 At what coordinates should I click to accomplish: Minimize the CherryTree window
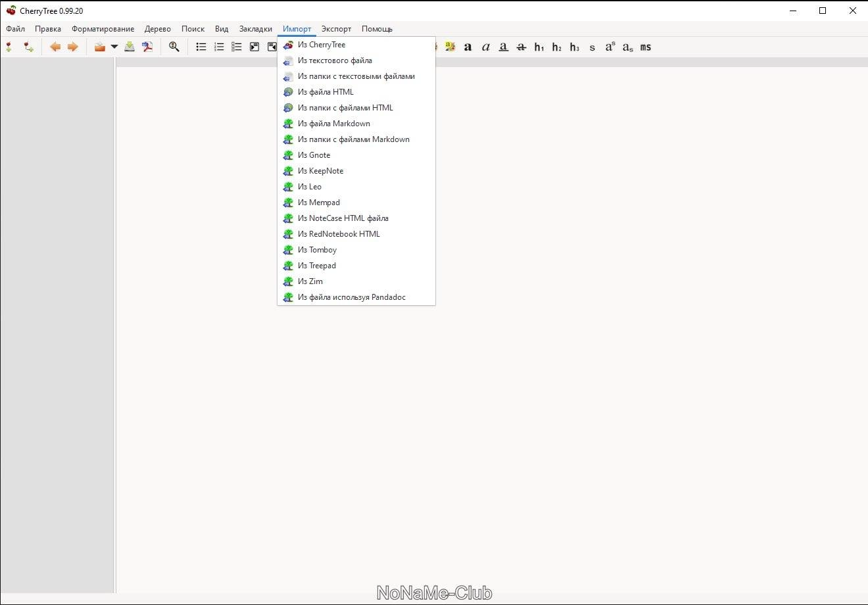pos(792,11)
